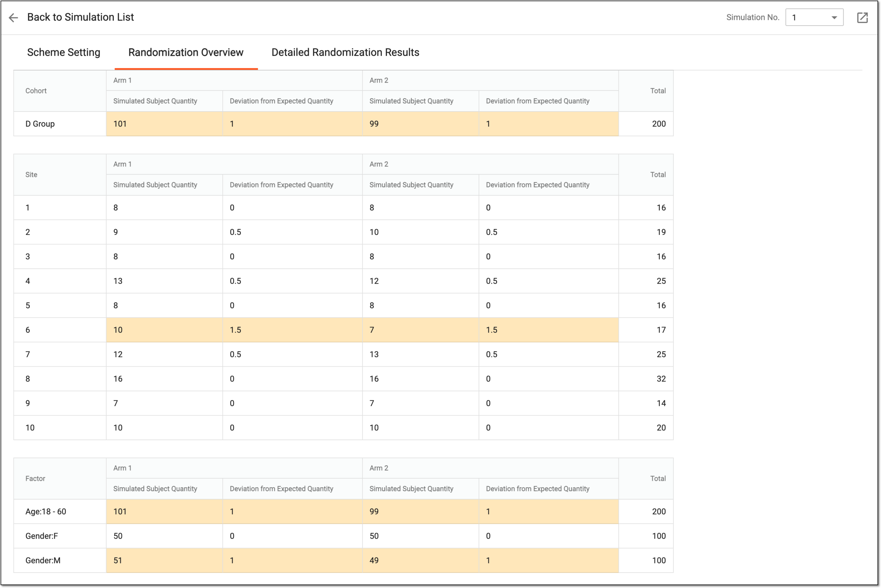Click the Site column header
Screen dimensions: 881x588
[x=31, y=174]
